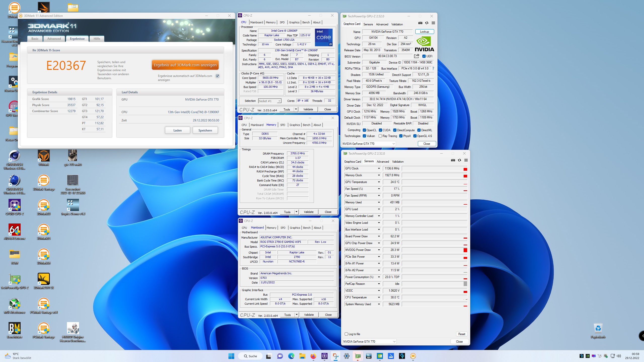Click the BIOS share/export icon in GPU-Z
644x362 pixels.
(x=417, y=56)
